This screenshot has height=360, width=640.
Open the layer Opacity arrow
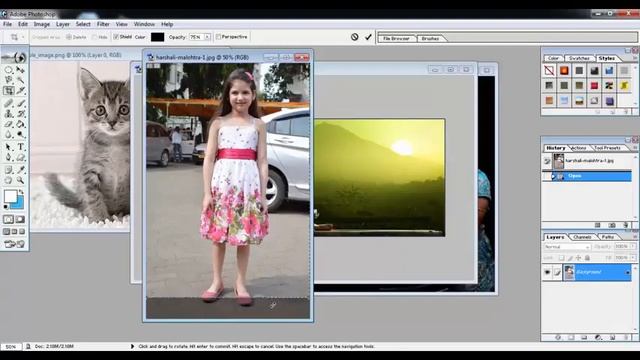633,247
